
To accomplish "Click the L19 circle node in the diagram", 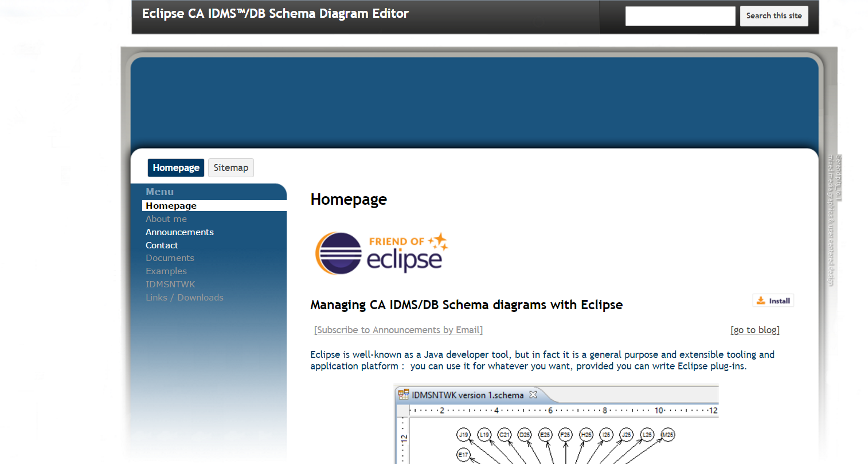I will point(484,435).
